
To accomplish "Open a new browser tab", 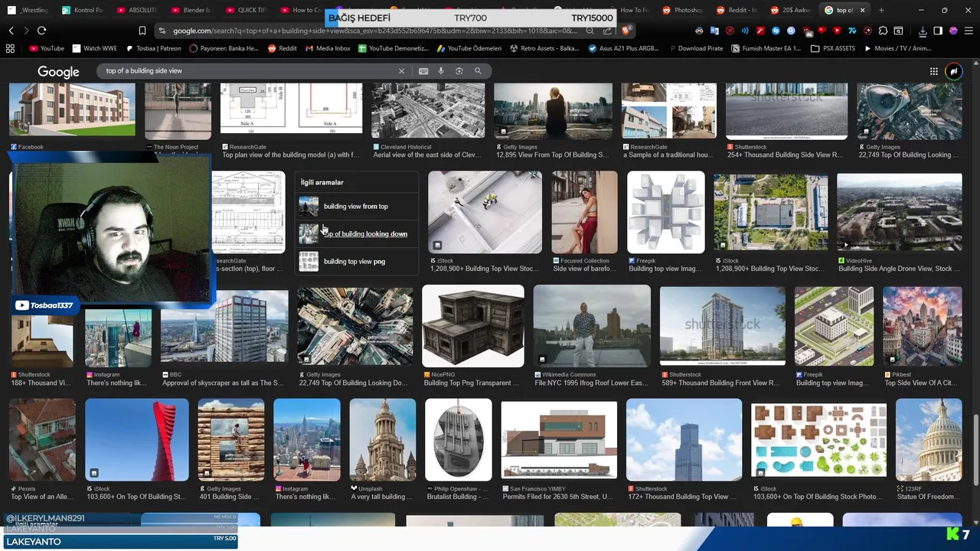I will (881, 10).
